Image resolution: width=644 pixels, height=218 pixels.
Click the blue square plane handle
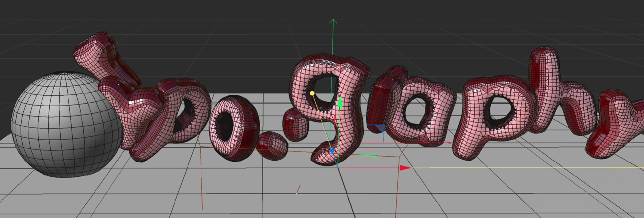[380, 128]
